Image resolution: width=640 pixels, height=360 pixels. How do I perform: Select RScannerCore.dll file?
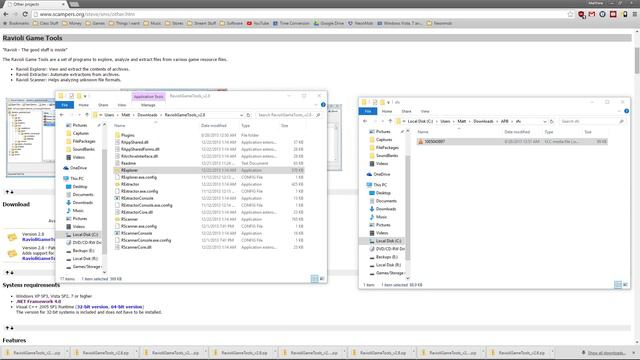click(136, 247)
